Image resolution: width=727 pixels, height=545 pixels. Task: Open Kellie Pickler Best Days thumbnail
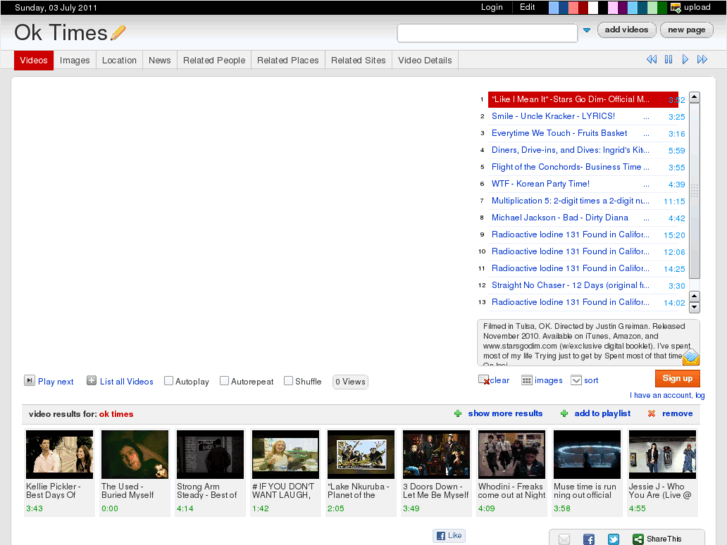(59, 454)
